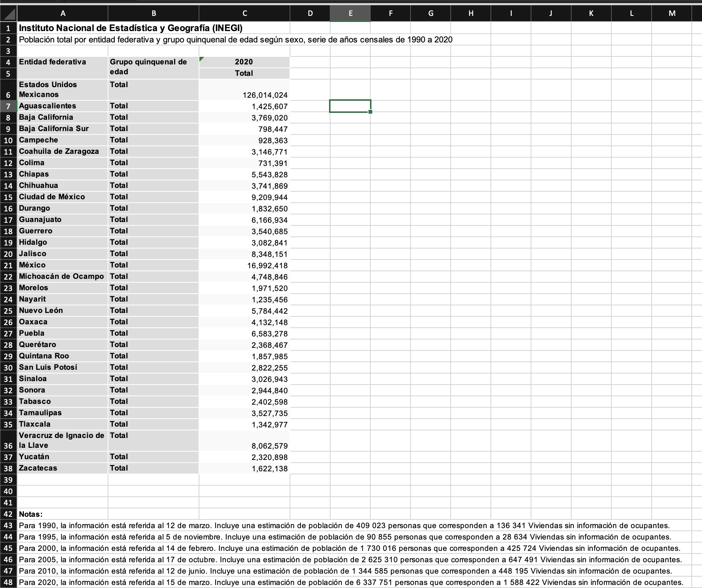Click the fill handle of the selected cell
This screenshot has height=588, width=702.
coord(370,112)
